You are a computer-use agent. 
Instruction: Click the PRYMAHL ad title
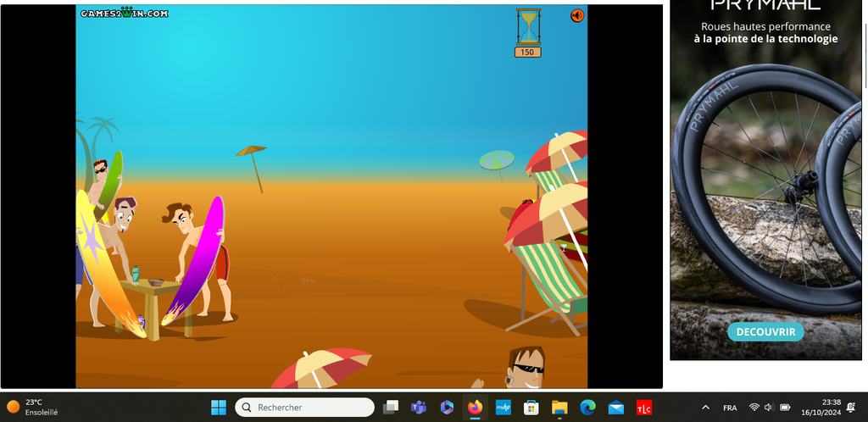(x=765, y=6)
